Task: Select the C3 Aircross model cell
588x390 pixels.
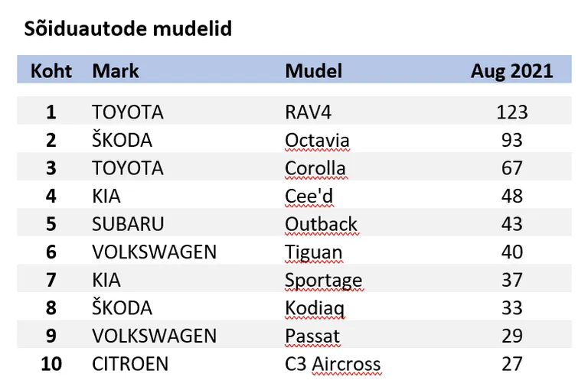Action: coord(333,364)
